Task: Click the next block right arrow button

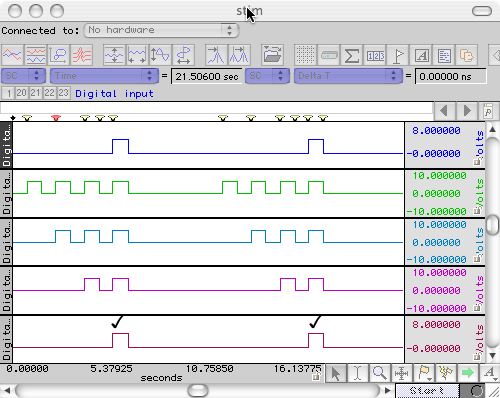Action: click(468, 111)
